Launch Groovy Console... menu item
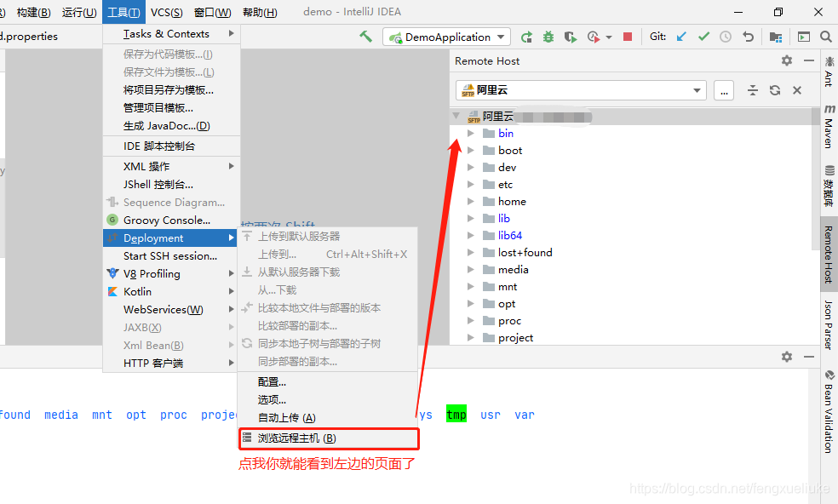Screen dimensions: 838x504 click(x=171, y=220)
